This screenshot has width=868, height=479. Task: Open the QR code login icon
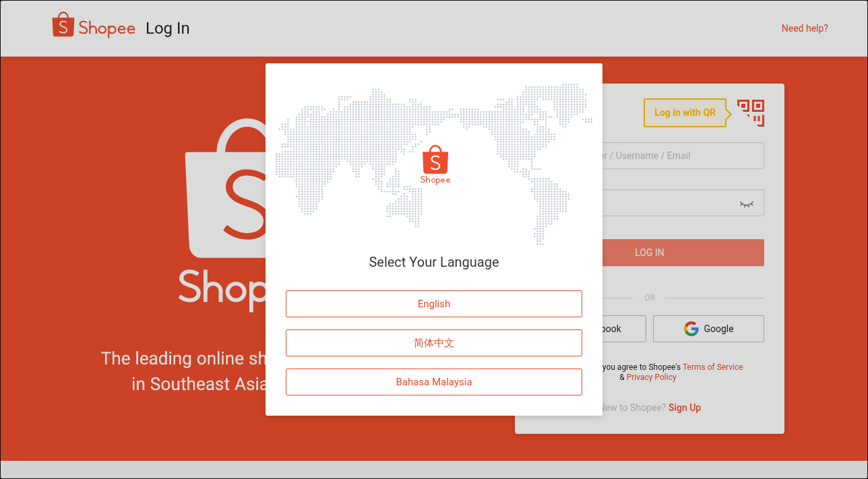tap(750, 113)
